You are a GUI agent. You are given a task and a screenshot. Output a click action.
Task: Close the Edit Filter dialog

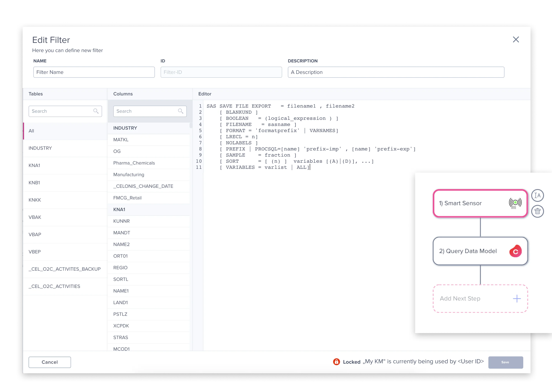click(516, 39)
